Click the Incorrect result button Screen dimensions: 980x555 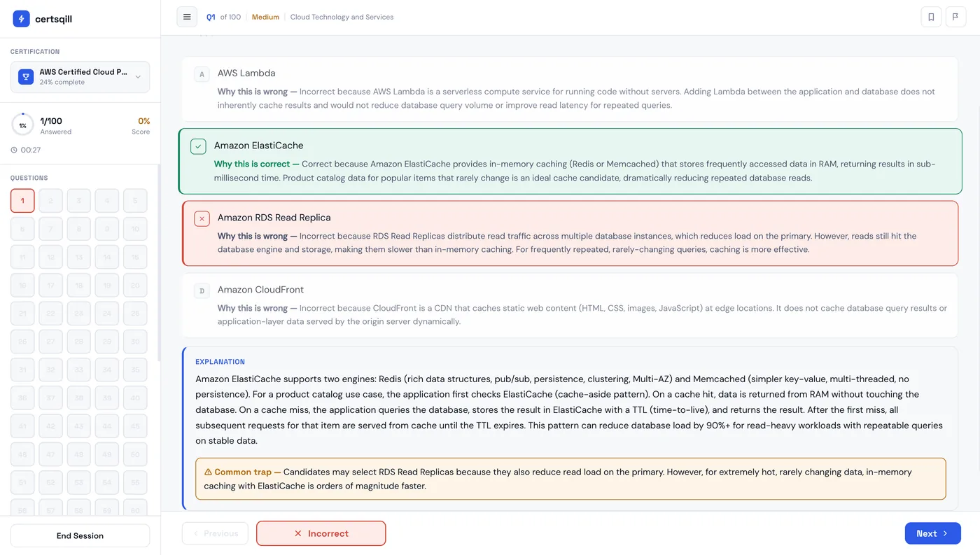321,533
